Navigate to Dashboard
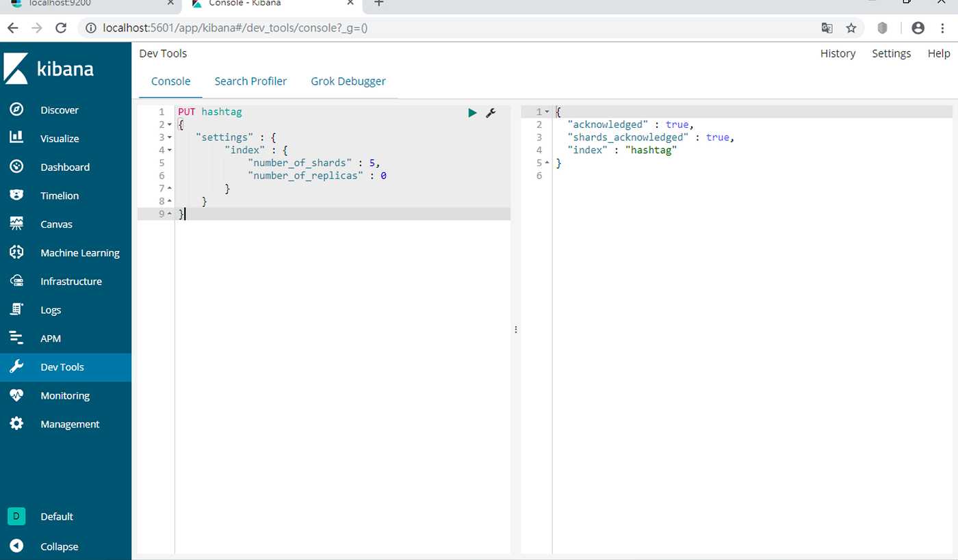This screenshot has width=958, height=560. click(65, 167)
